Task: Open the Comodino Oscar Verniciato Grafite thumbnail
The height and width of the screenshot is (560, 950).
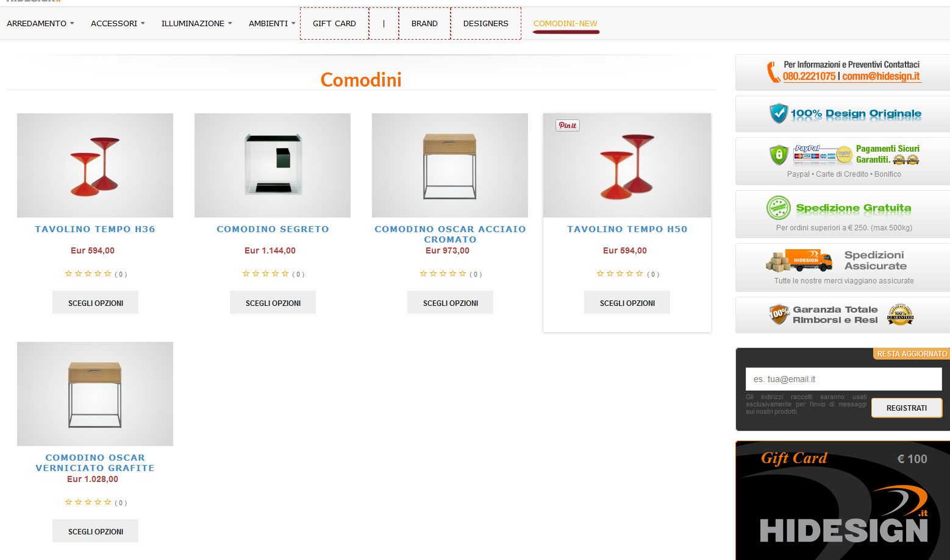Action: coord(95,394)
